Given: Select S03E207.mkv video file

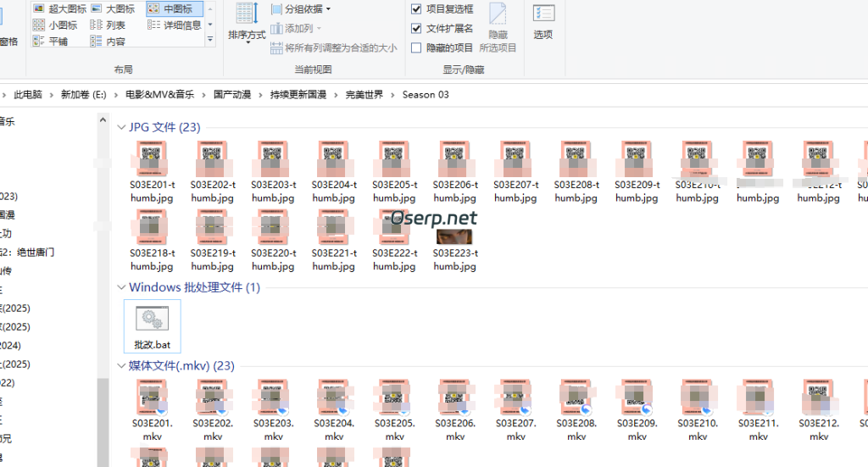Looking at the screenshot, I should [516, 410].
